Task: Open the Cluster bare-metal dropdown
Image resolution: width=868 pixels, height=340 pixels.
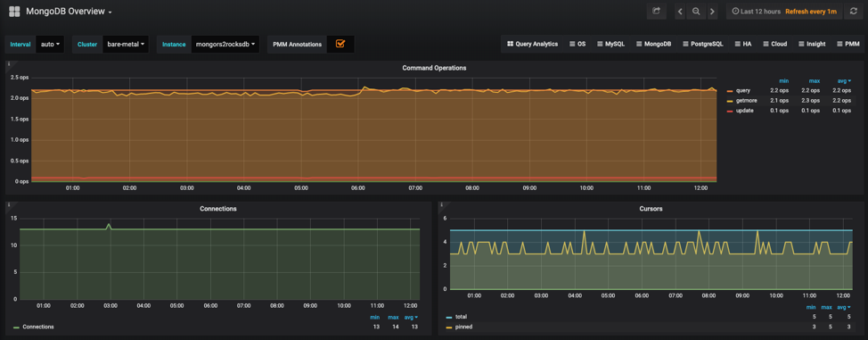Action: pos(126,44)
